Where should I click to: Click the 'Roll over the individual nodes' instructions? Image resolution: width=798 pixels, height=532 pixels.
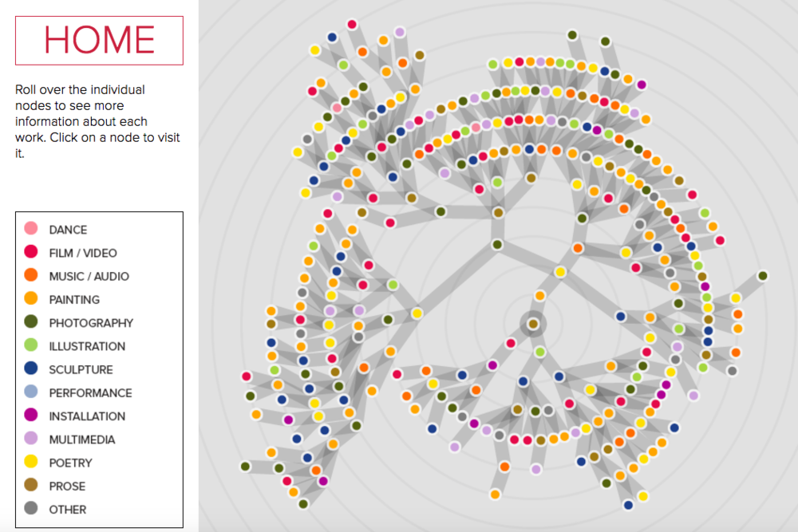[x=97, y=121]
